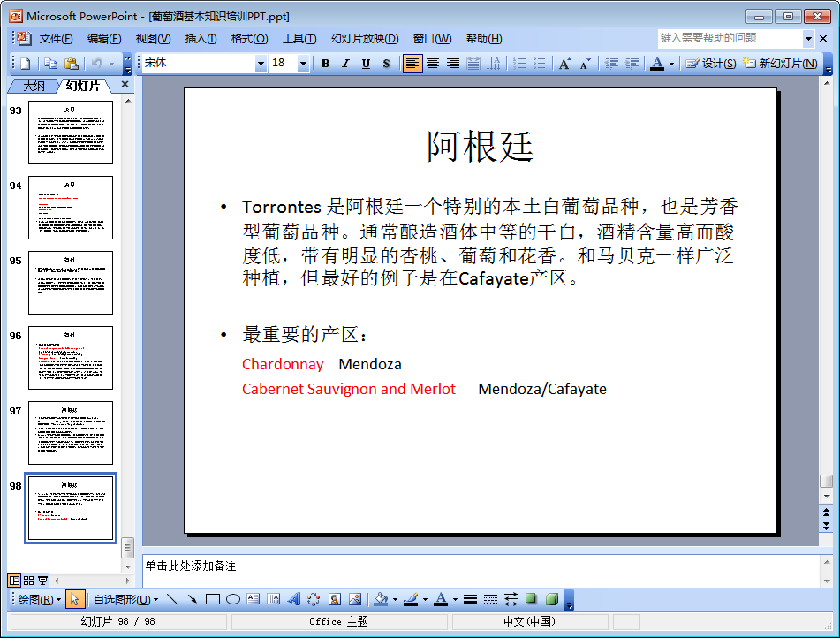Open the 视图(V) View menu
The image size is (840, 638).
pyautogui.click(x=153, y=39)
